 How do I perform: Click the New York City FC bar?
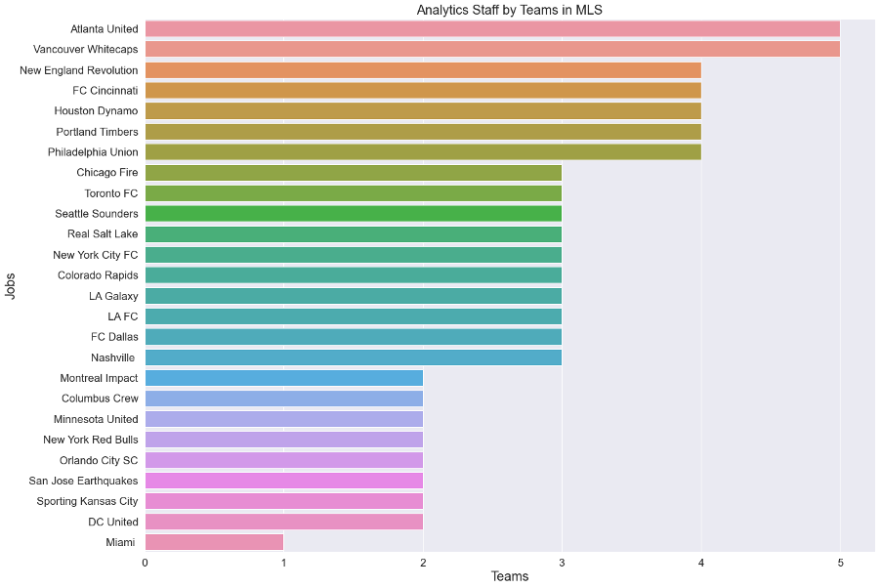[x=354, y=255]
